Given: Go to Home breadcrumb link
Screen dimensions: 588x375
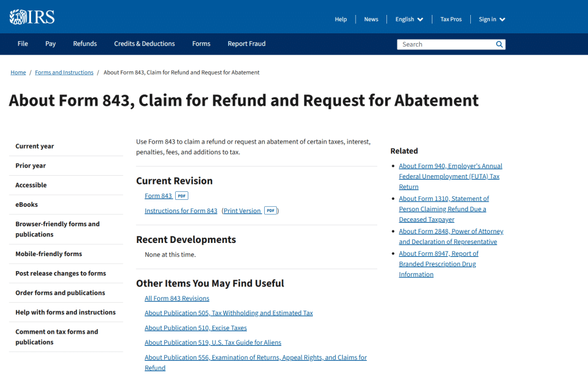Looking at the screenshot, I should click(x=18, y=72).
